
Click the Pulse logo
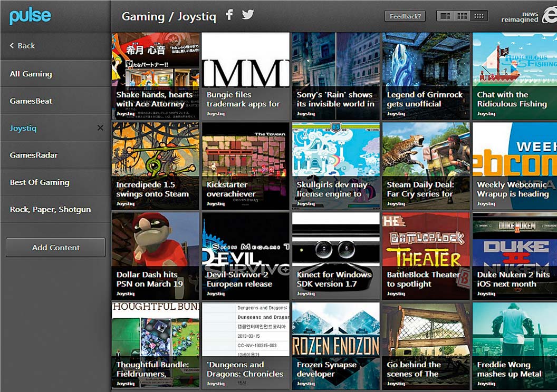[30, 16]
